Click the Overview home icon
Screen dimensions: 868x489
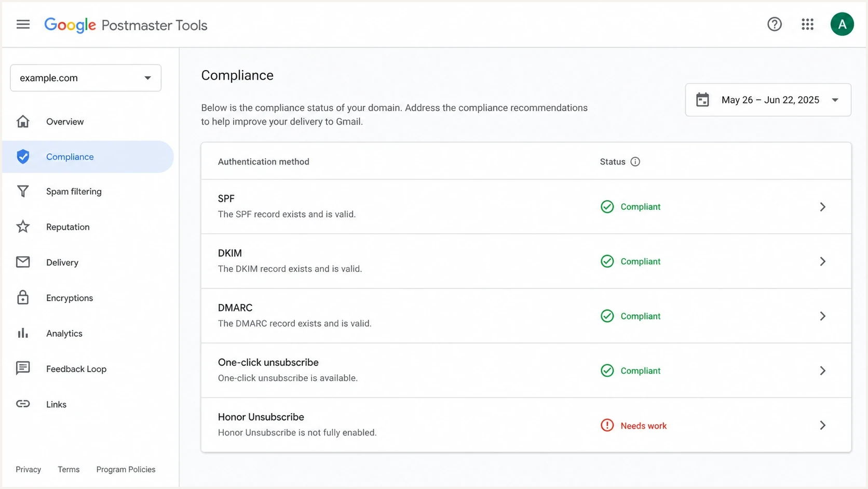tap(23, 122)
